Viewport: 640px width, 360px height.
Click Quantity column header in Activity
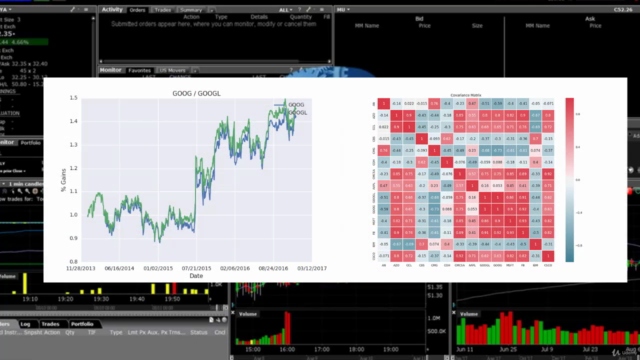tap(300, 17)
